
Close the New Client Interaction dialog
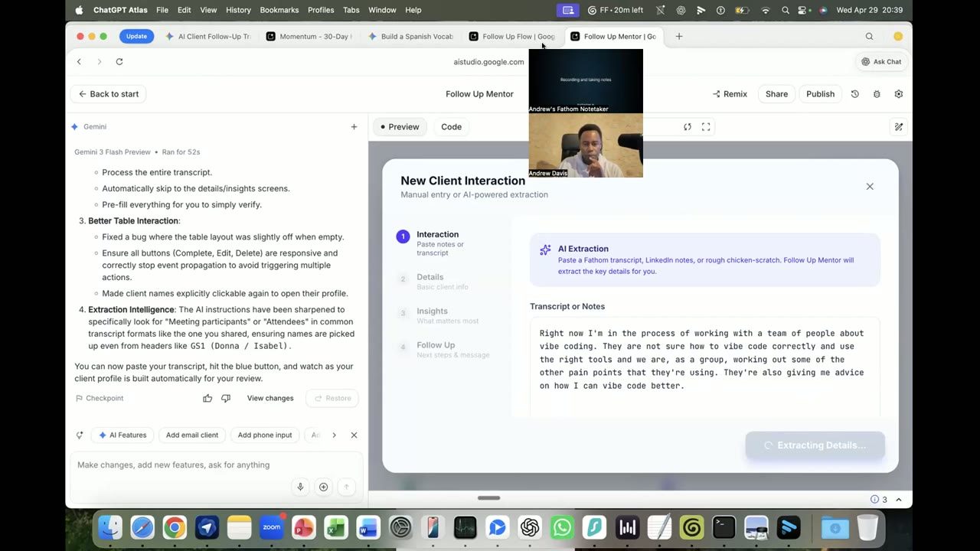tap(870, 187)
